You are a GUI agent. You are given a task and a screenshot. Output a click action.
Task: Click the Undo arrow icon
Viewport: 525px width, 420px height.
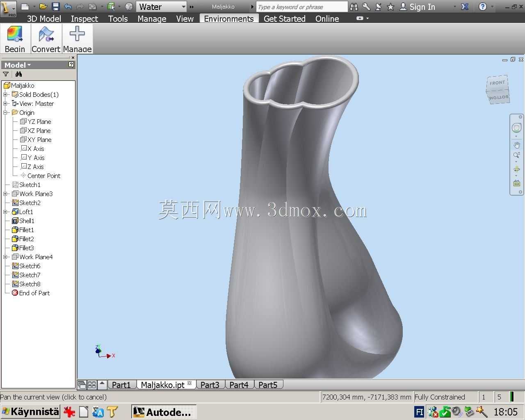(x=68, y=7)
